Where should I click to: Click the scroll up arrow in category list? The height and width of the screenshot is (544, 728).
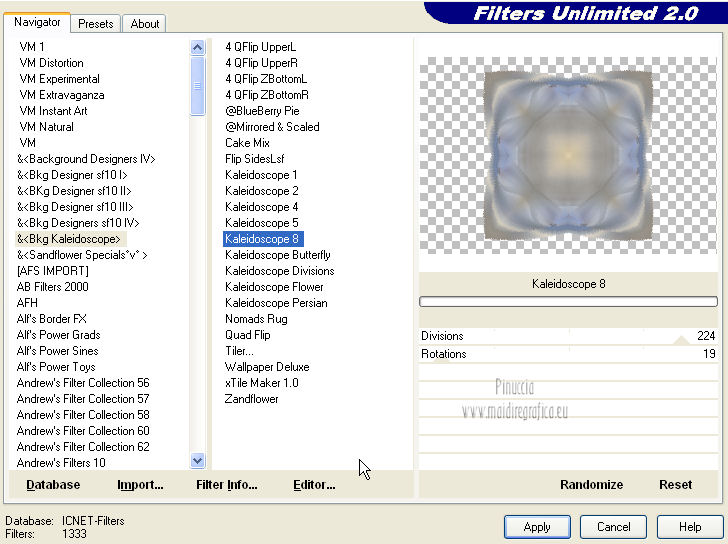click(x=197, y=47)
